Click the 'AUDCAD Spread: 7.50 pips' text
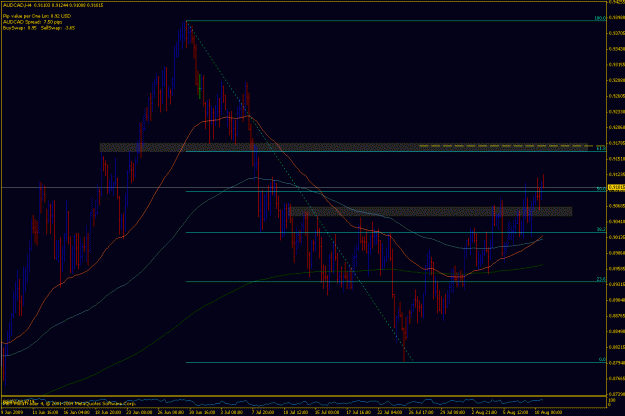Screen dimensions: 625x416 (x=33, y=22)
